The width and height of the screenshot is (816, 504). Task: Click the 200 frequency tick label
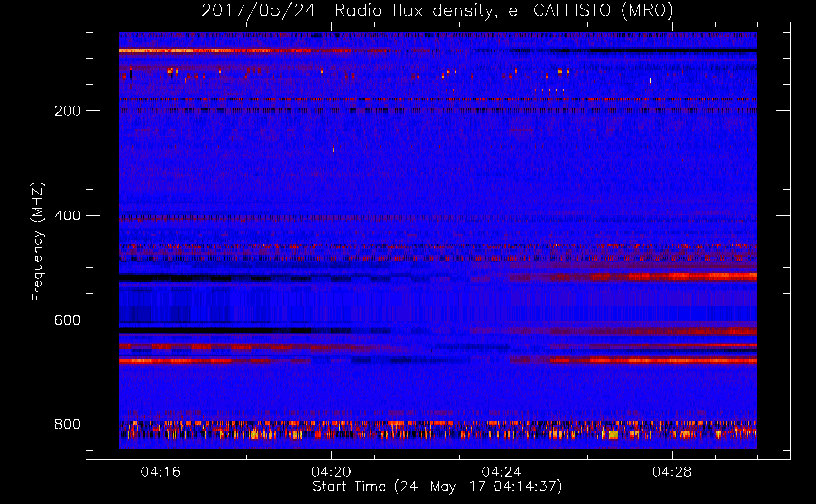(68, 111)
